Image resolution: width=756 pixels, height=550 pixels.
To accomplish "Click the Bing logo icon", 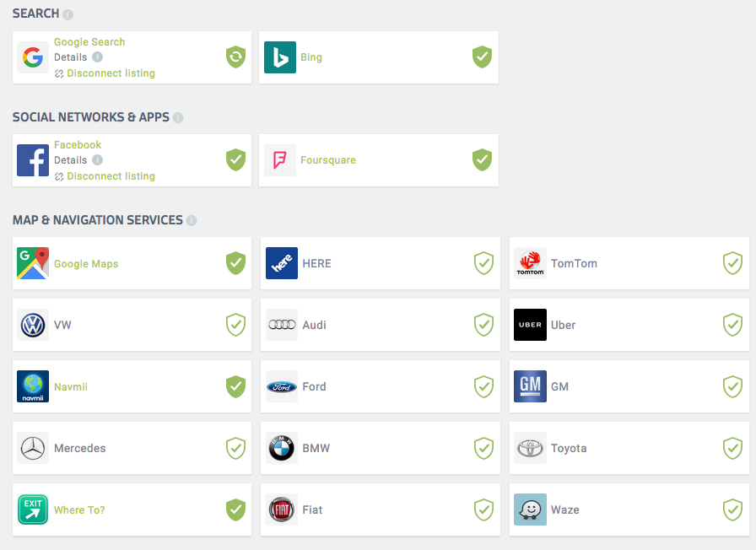I will pyautogui.click(x=280, y=57).
